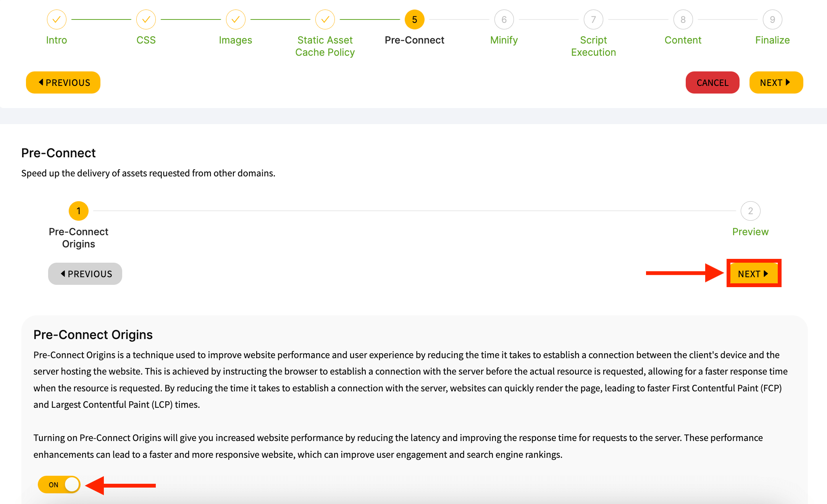The image size is (827, 504).
Task: Open the Intro step label
Action: [57, 40]
